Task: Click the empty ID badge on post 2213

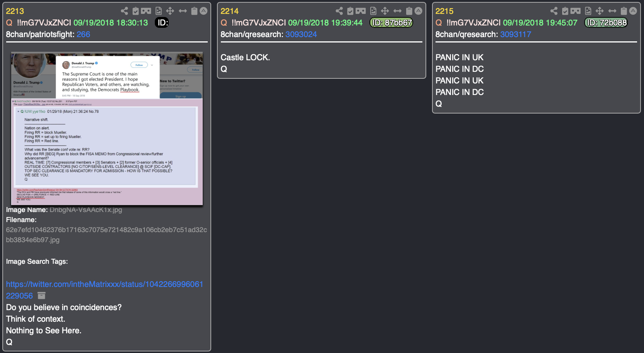Action: pos(162,23)
